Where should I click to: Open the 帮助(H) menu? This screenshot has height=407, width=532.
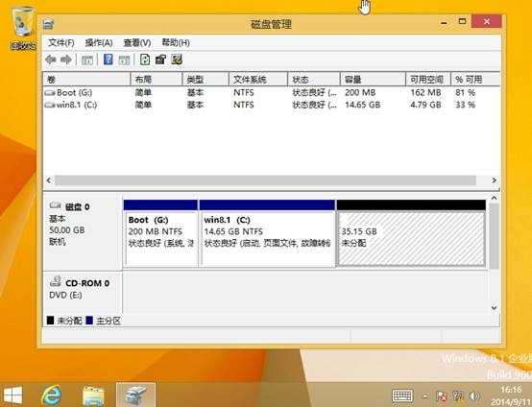(x=176, y=43)
